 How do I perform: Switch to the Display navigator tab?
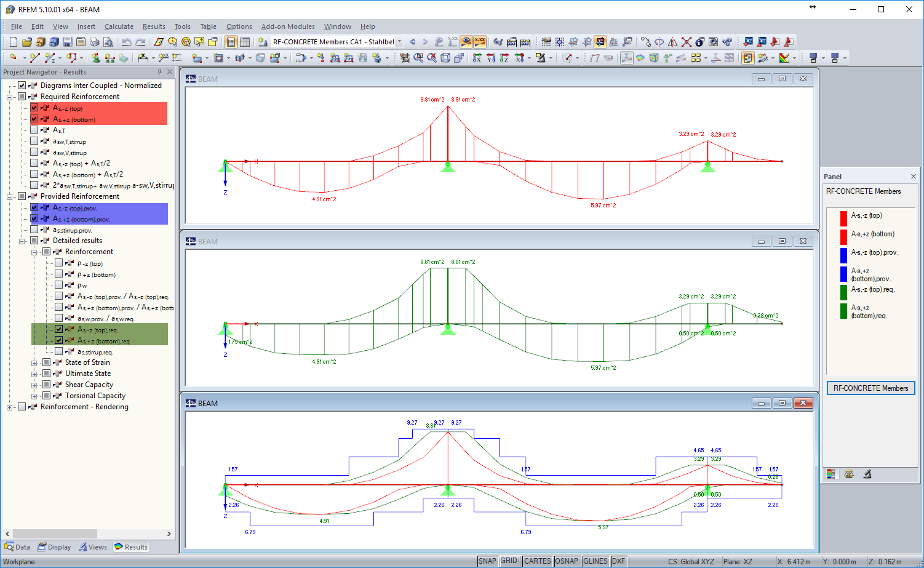pyautogui.click(x=55, y=547)
